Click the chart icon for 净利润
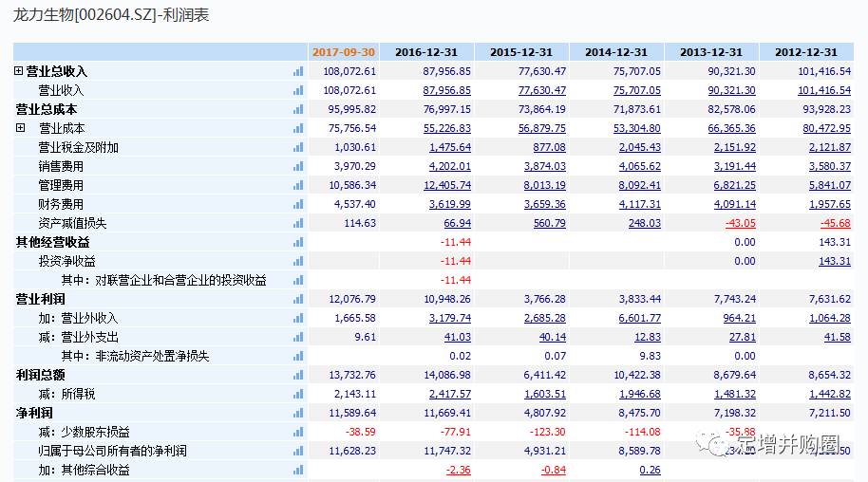 tap(298, 413)
